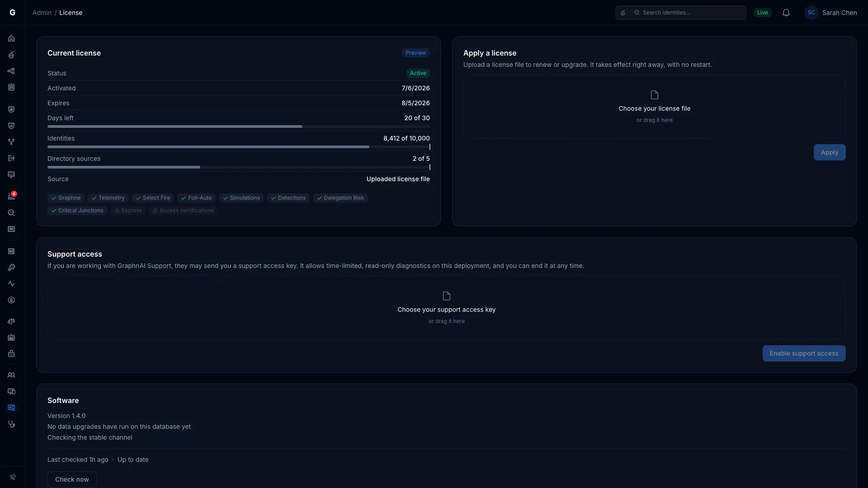Click the locked Access certifications chip
868x488 pixels.
tap(183, 211)
